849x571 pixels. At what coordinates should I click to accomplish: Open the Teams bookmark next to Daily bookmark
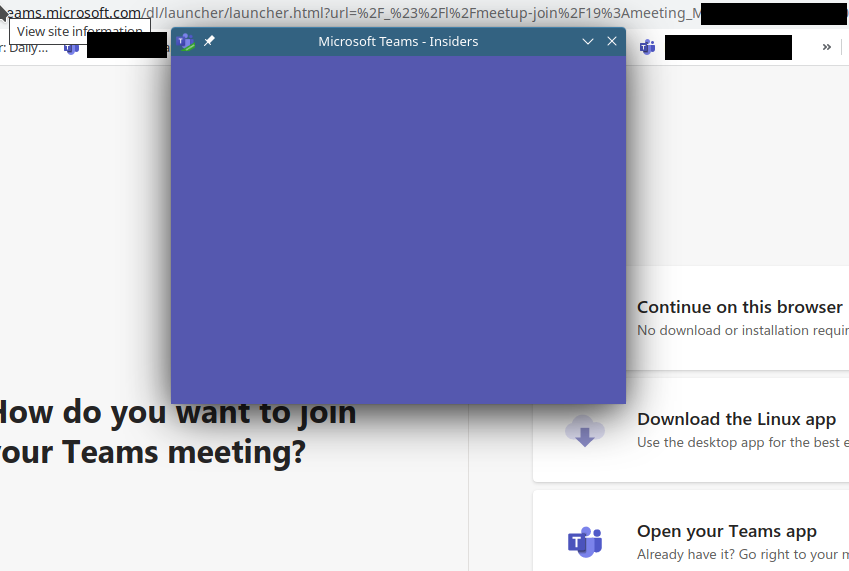71,49
